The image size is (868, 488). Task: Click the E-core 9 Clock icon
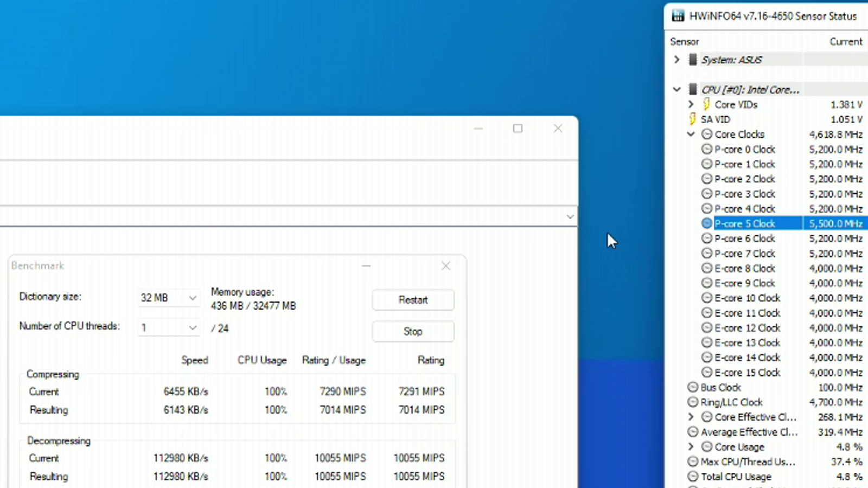706,283
